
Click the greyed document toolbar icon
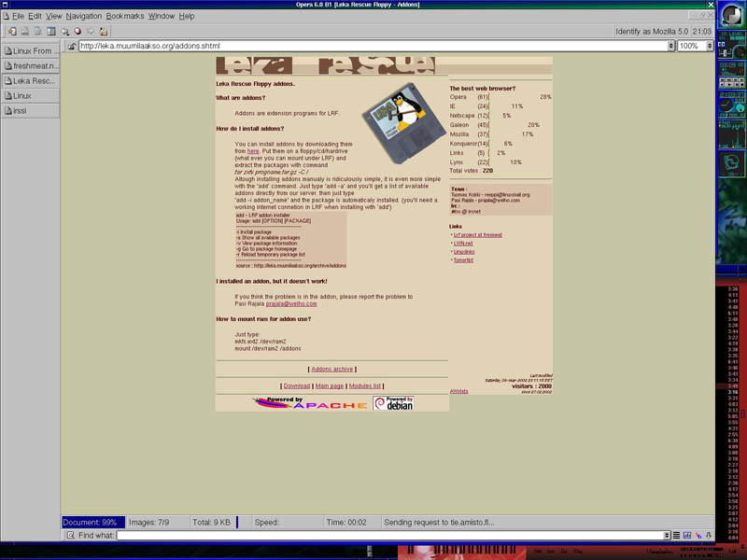tap(37, 32)
